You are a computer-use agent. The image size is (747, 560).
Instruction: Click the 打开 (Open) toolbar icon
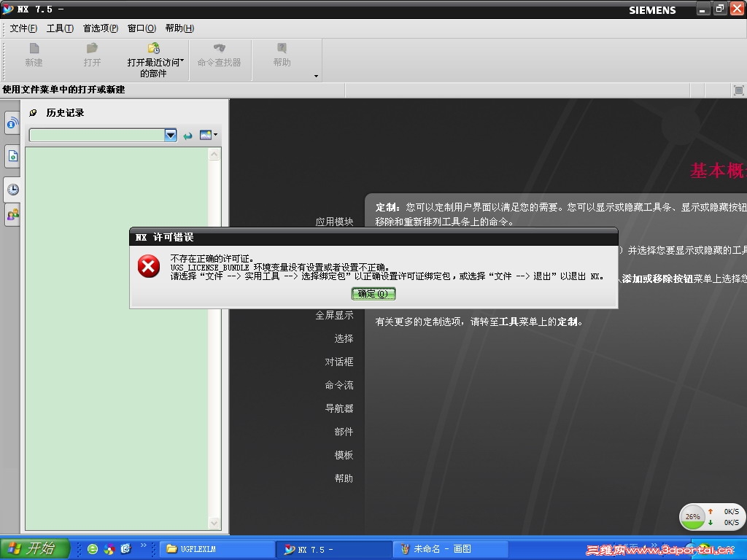tap(92, 49)
